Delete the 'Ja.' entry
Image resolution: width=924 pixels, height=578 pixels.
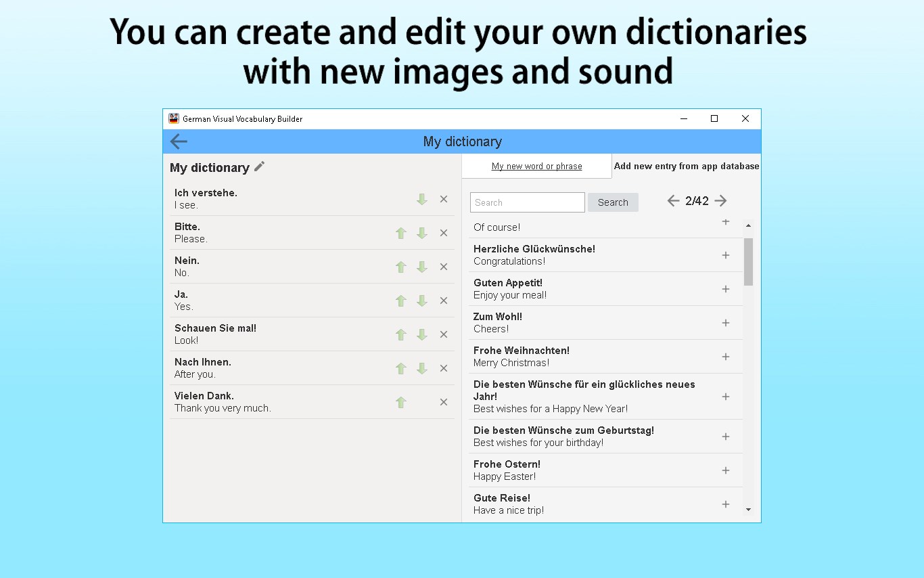(444, 301)
